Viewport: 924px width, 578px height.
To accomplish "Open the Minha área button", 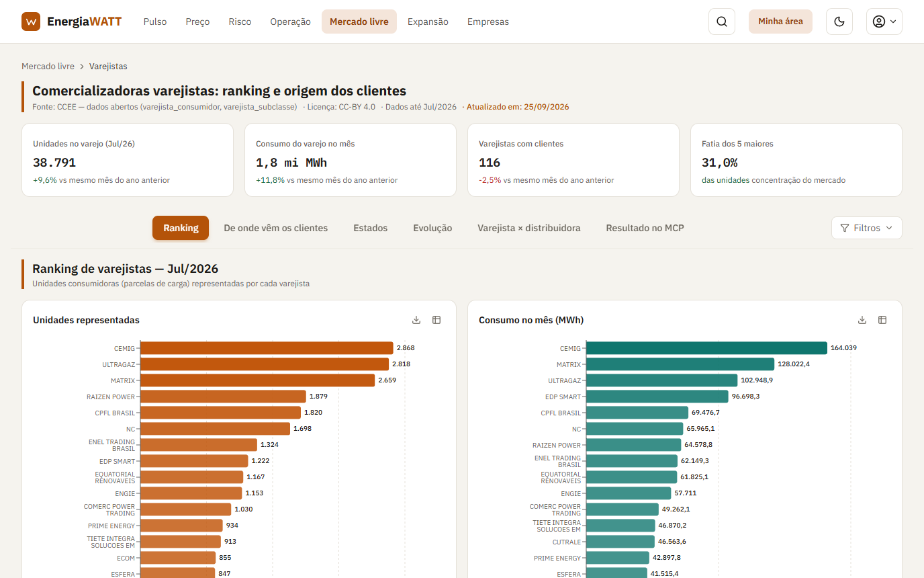I will (780, 22).
